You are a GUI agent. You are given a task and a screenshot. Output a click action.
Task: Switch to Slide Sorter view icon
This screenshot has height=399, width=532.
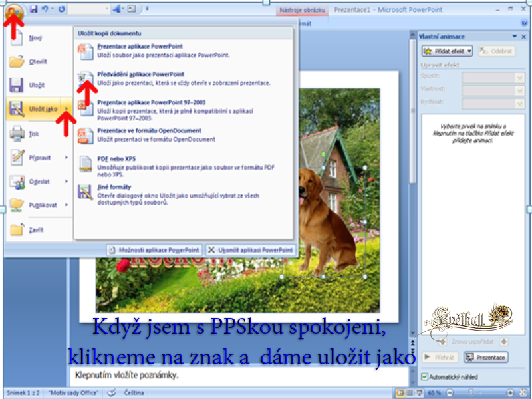tap(410, 393)
